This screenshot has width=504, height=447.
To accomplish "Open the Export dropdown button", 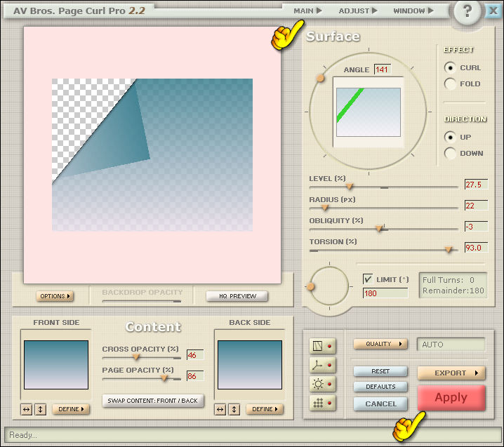I will 451,373.
